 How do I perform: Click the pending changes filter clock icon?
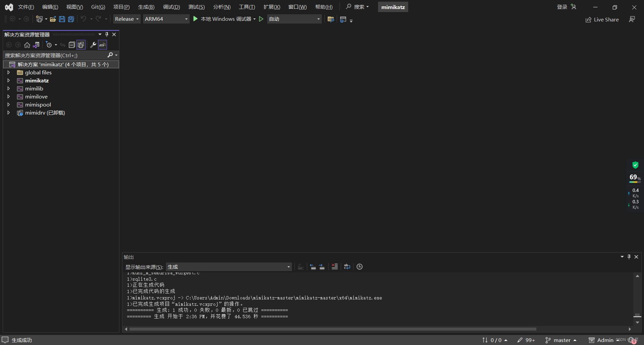pyautogui.click(x=49, y=45)
